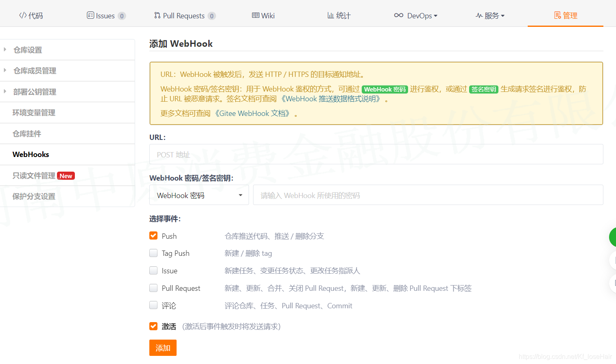The image size is (616, 364).
Task: Click the 新建 / 删除 tag description
Action: (x=248, y=253)
